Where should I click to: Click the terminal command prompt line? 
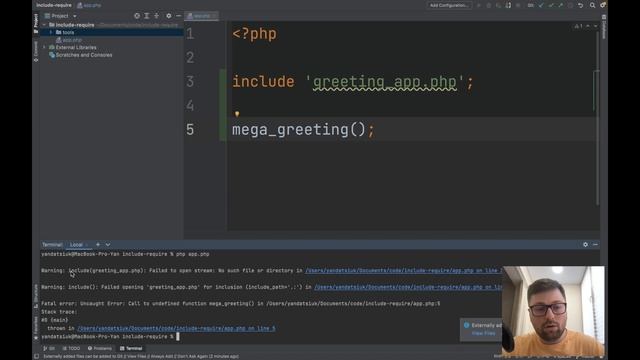pos(110,336)
